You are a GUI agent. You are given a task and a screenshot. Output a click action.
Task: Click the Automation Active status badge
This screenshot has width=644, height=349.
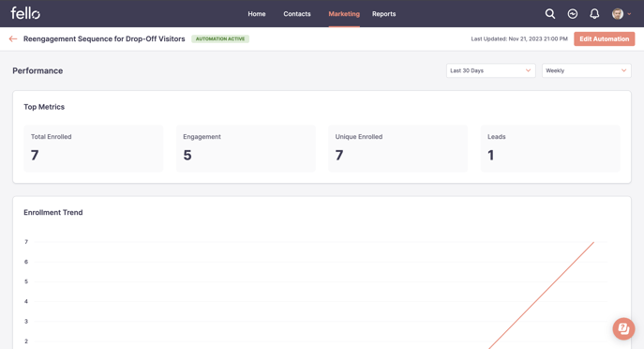click(x=220, y=39)
